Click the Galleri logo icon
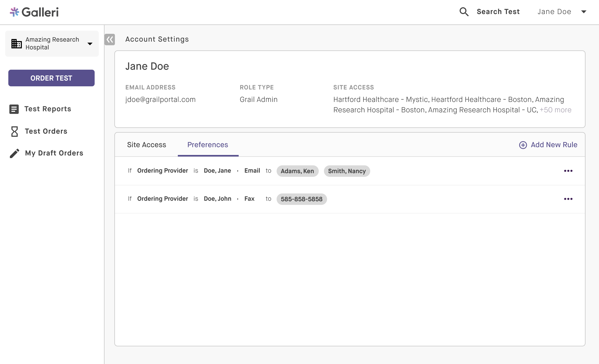Screen dimensions: 599x364 coord(15,12)
